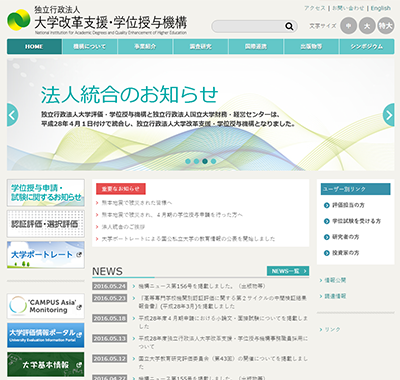
Task: Open the アクセス header link
Action: tap(315, 8)
